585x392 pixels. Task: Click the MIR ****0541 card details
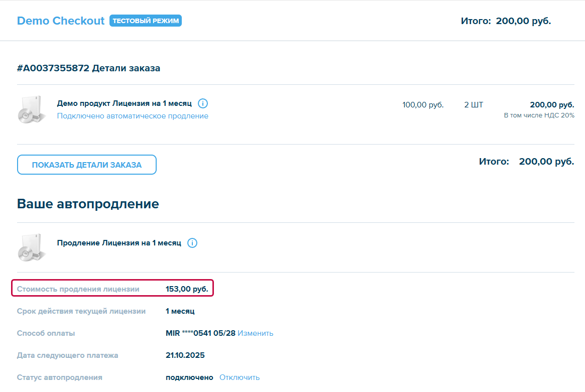coord(200,333)
